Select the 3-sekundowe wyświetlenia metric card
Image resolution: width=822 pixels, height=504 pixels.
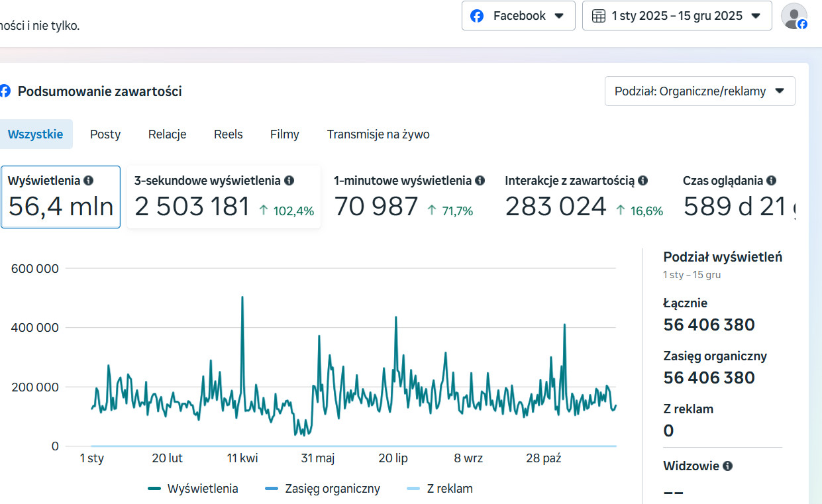point(223,197)
